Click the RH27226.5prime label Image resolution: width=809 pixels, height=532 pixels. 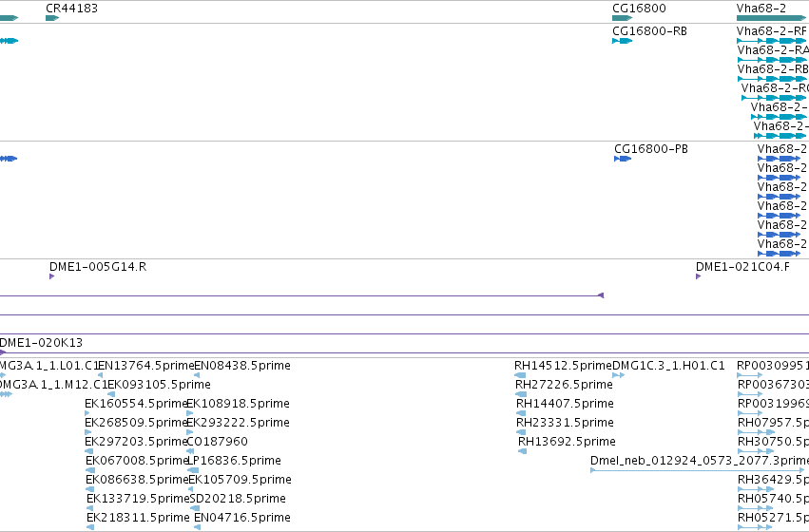pos(564,385)
